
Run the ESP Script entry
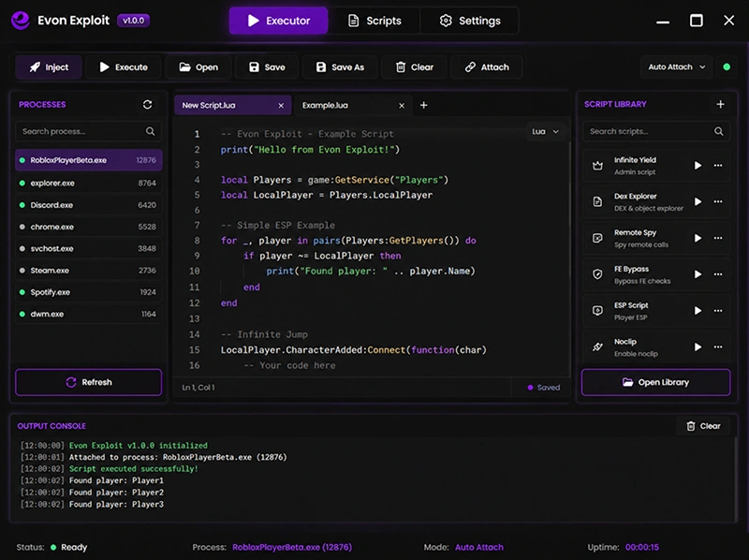tap(698, 311)
